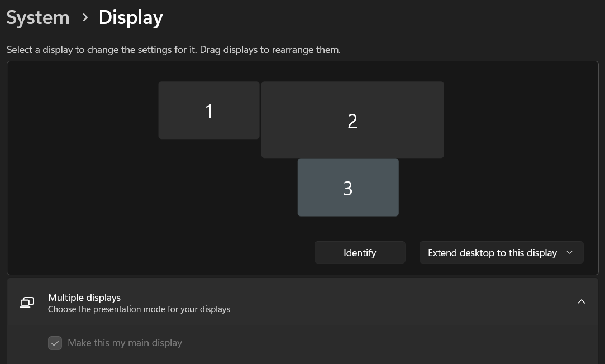Click the Display page heading
Screen dimensions: 605x364
pyautogui.click(x=131, y=18)
